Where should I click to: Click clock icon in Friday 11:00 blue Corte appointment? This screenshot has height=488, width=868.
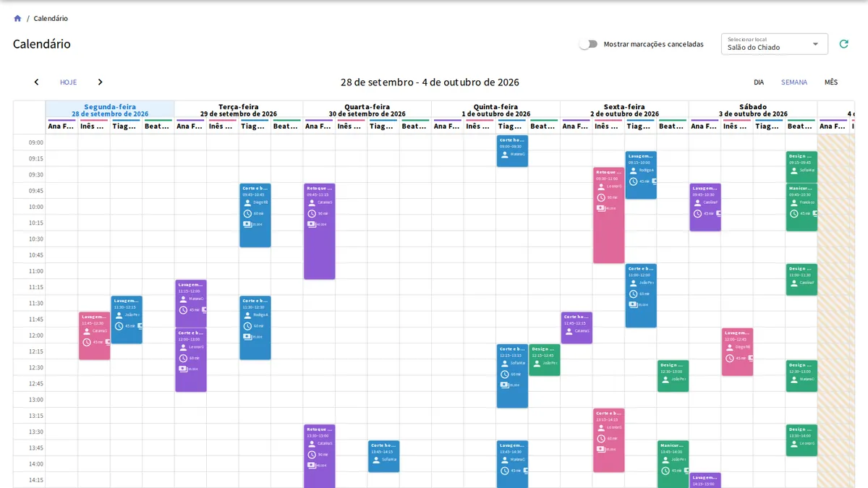(634, 294)
